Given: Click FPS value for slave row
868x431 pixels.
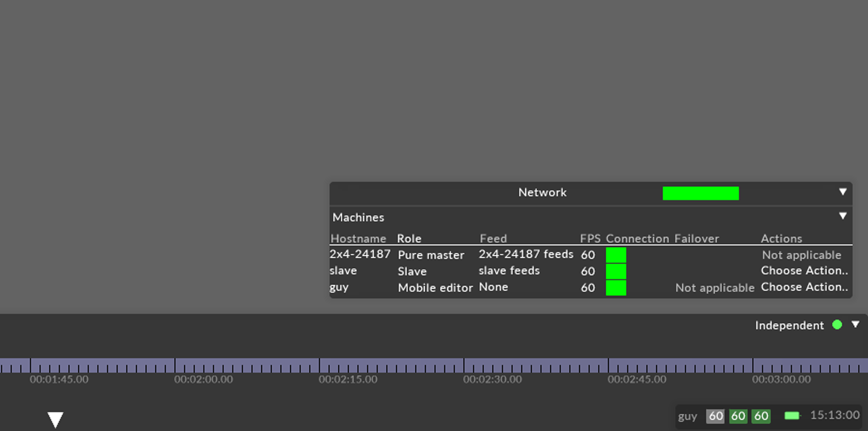Looking at the screenshot, I should pos(588,272).
